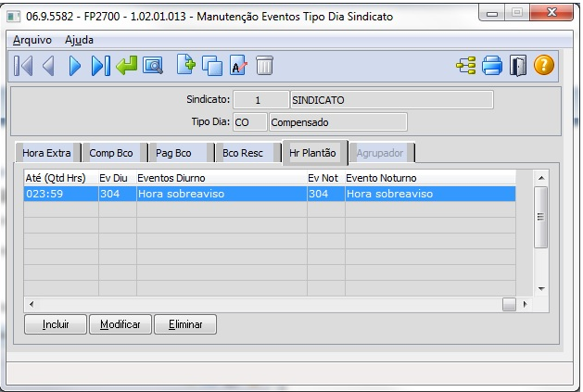Click the Compensado description field

pos(337,122)
